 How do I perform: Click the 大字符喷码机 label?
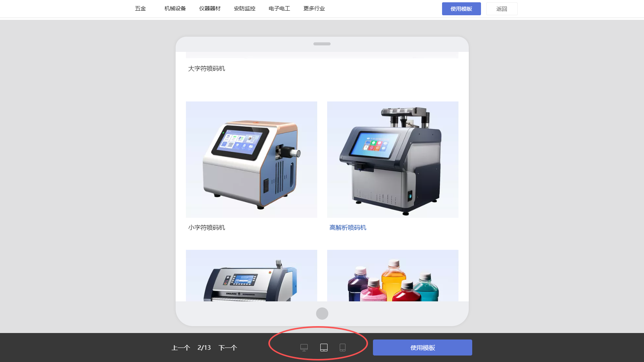pos(207,68)
